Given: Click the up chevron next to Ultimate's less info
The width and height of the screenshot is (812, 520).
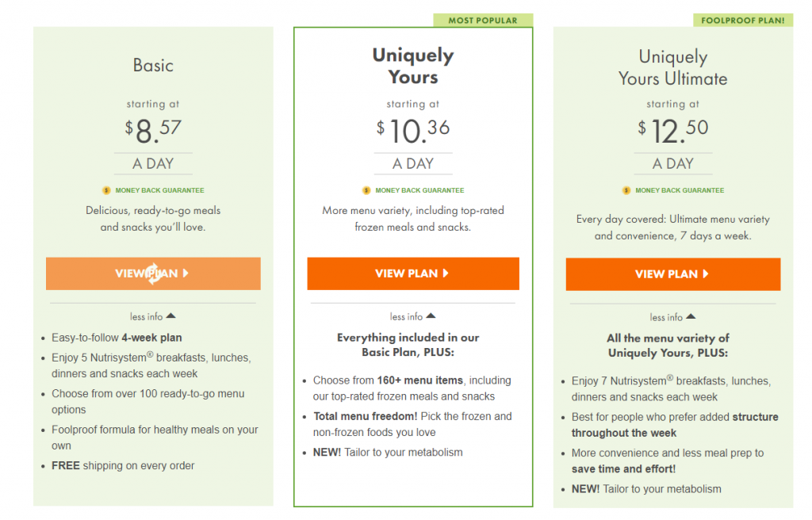Looking at the screenshot, I should (x=691, y=316).
